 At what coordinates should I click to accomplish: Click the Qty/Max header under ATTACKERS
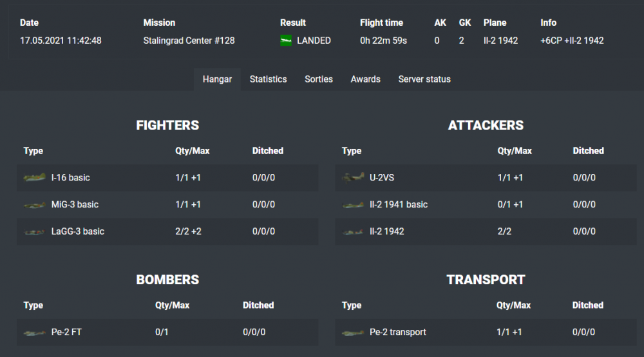pyautogui.click(x=515, y=151)
